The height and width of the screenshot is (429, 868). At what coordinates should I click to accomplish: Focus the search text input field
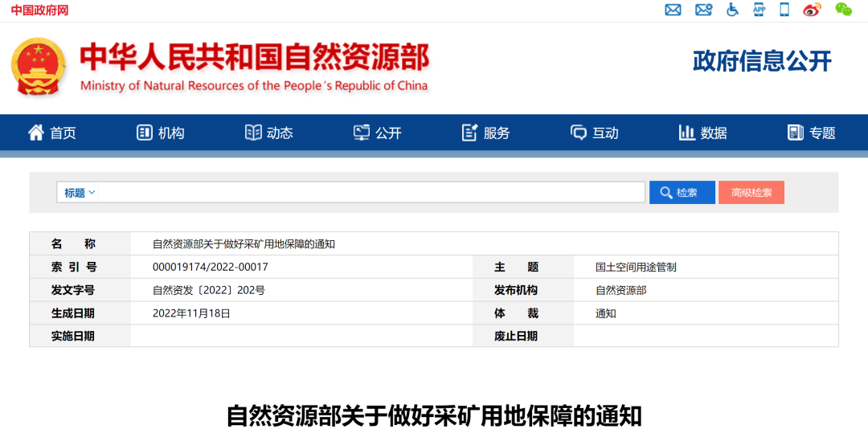pyautogui.click(x=370, y=193)
